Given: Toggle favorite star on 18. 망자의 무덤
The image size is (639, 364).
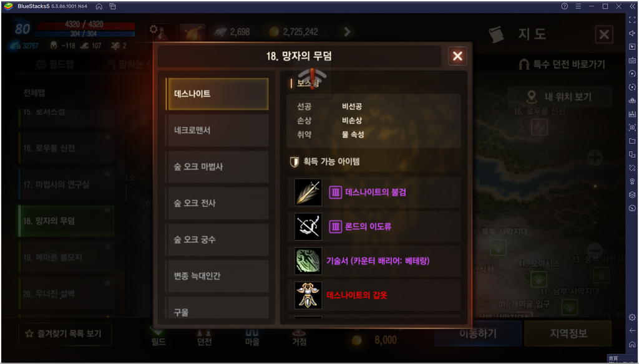Looking at the screenshot, I should 108,210.
